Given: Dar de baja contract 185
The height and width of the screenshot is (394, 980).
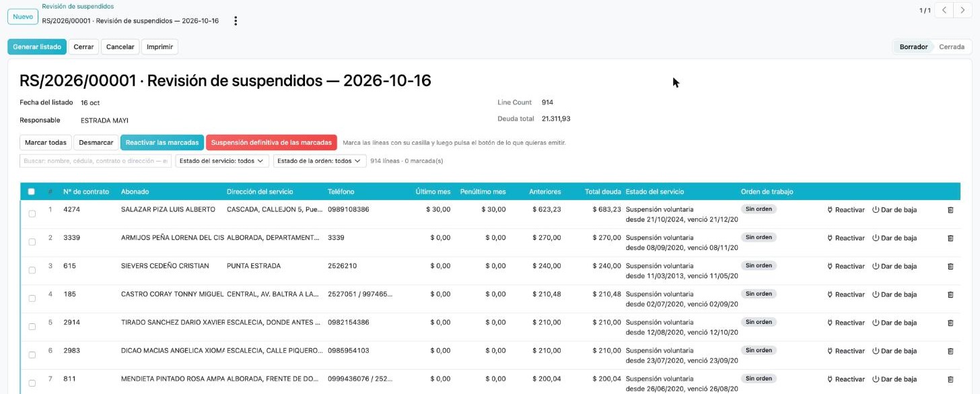Looking at the screenshot, I should pyautogui.click(x=895, y=295).
